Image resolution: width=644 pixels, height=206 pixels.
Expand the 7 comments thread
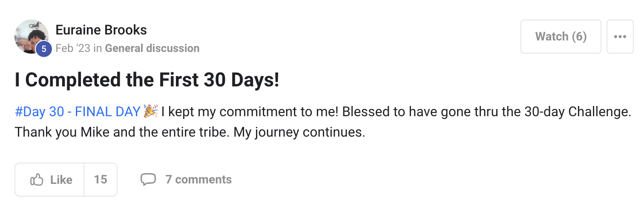(198, 180)
